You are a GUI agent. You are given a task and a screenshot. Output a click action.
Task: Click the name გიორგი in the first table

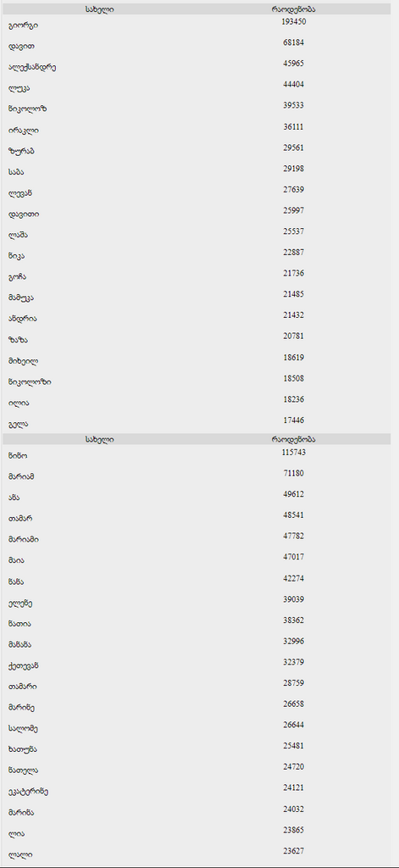pyautogui.click(x=23, y=25)
